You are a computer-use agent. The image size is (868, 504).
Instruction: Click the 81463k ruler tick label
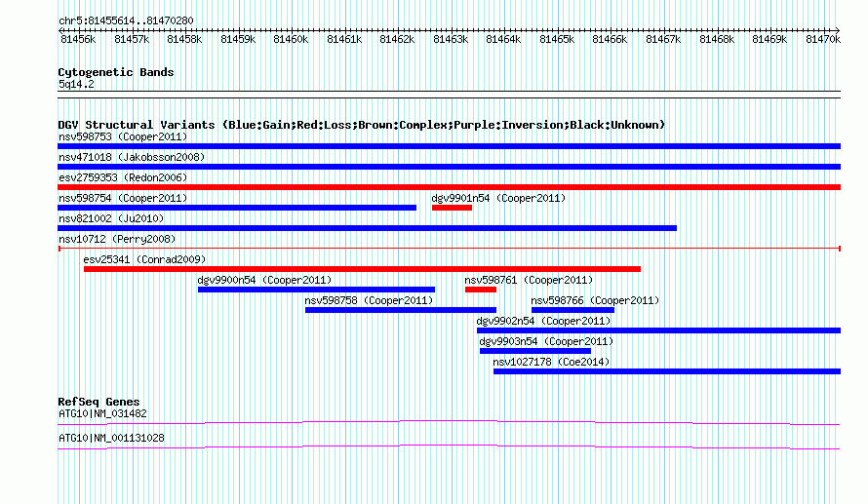451,39
